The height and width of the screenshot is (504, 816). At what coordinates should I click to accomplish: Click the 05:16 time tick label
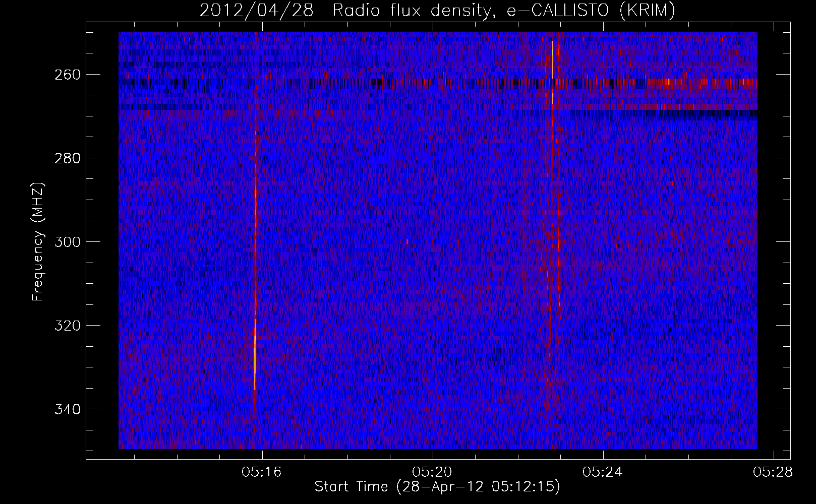click(x=262, y=472)
